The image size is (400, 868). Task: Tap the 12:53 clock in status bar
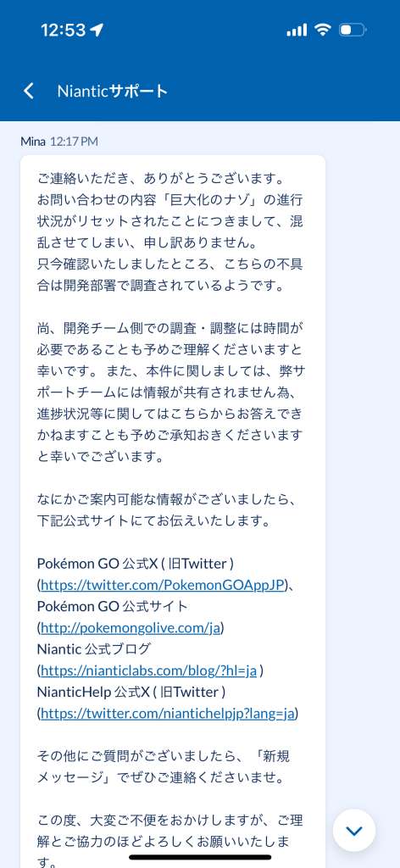[x=63, y=31]
